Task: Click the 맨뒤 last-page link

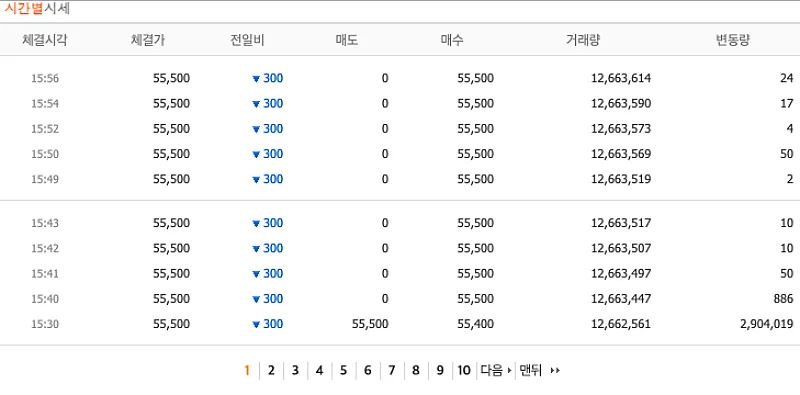Action: click(531, 371)
